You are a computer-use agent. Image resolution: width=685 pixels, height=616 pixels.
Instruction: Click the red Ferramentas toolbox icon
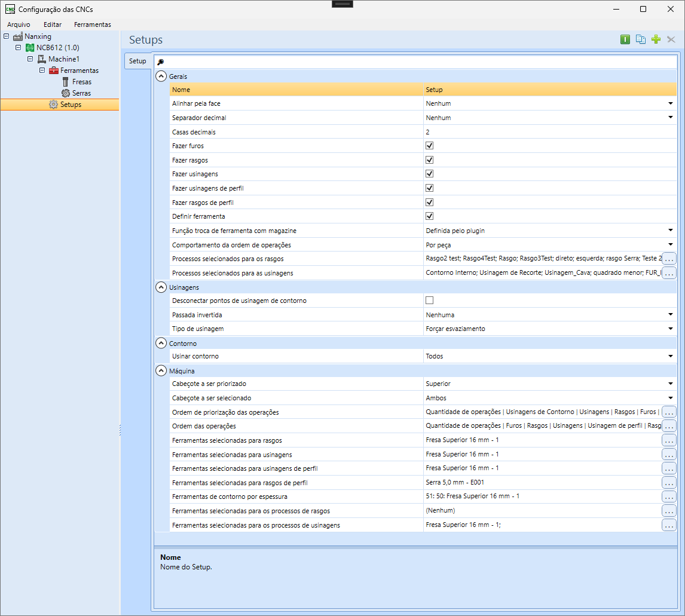point(54,71)
